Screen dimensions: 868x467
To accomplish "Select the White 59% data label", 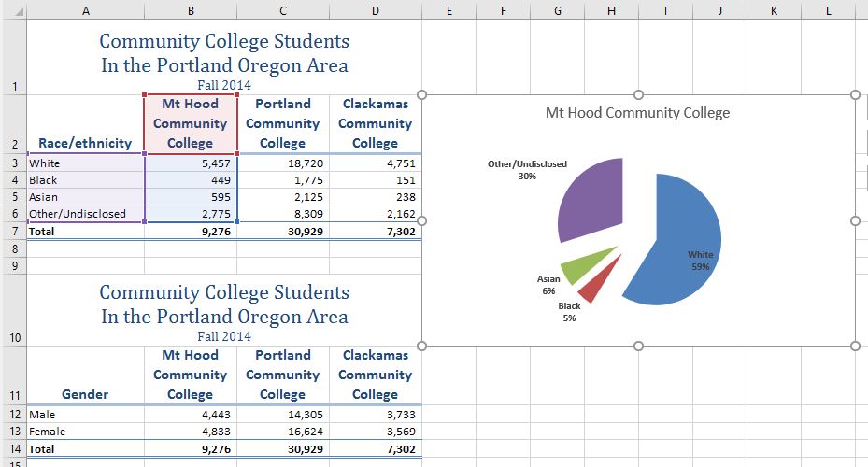I will click(x=700, y=260).
